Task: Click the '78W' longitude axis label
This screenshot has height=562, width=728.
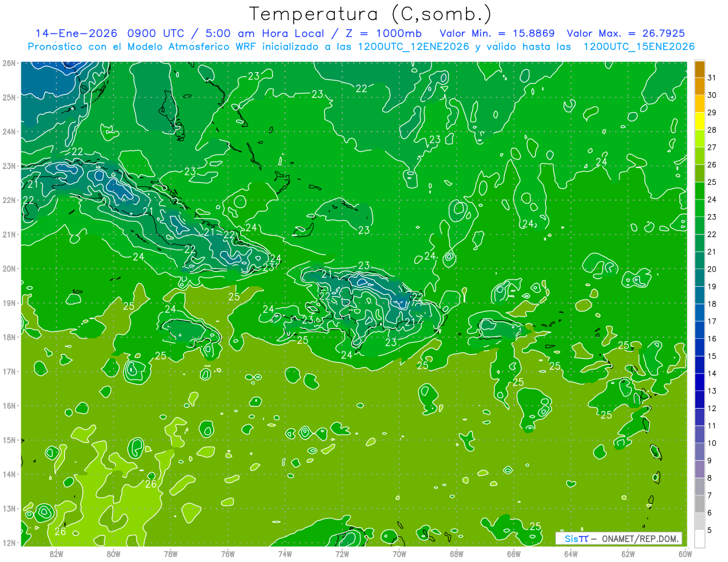Action: point(170,554)
